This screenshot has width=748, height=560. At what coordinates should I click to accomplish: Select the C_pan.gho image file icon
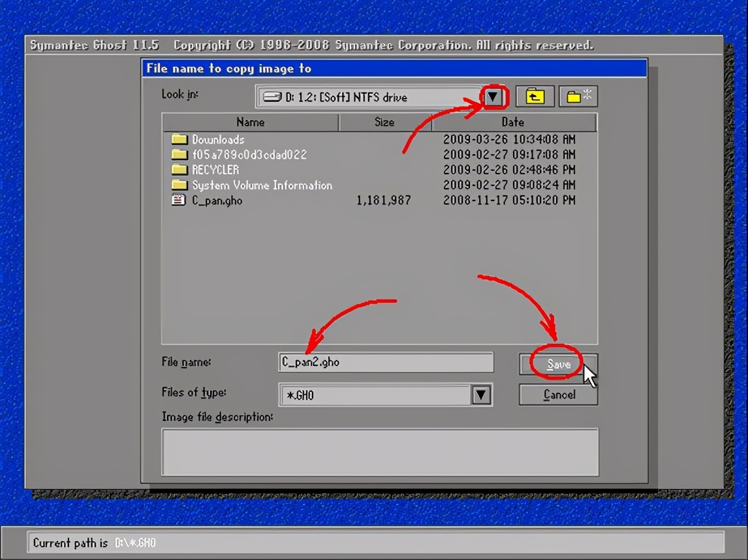click(x=178, y=200)
